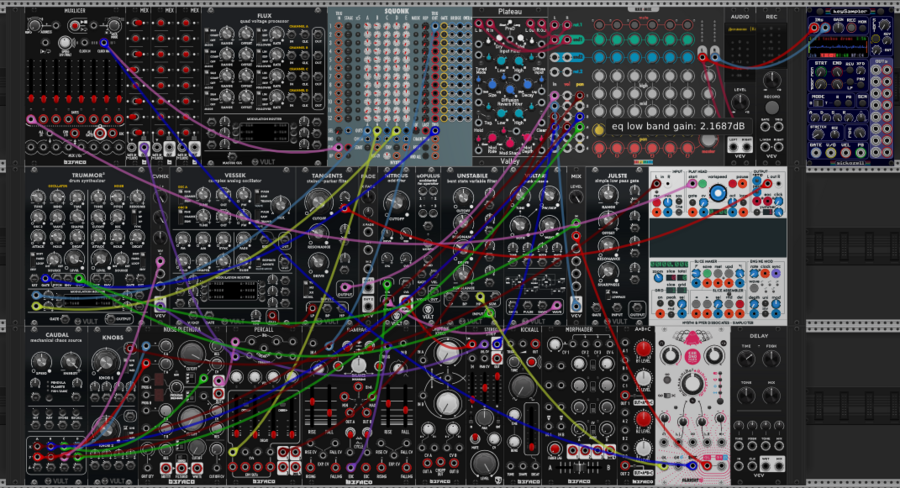
Task: Click the KNOBS module Knob 1
Action: [106, 362]
